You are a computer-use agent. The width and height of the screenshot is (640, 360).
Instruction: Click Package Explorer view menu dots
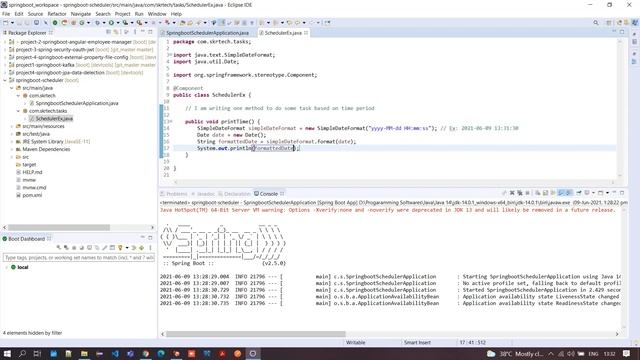pos(135,32)
